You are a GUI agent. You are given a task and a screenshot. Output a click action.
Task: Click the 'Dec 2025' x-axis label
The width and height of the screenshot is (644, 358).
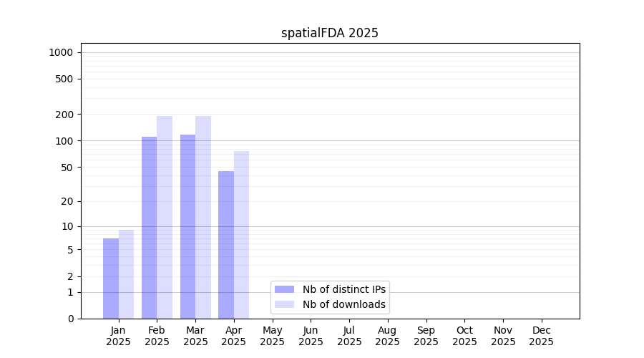pos(541,336)
